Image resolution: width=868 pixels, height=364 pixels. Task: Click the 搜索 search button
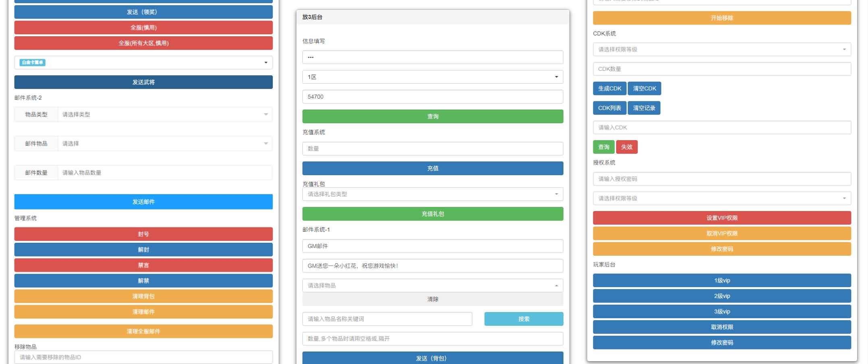523,318
